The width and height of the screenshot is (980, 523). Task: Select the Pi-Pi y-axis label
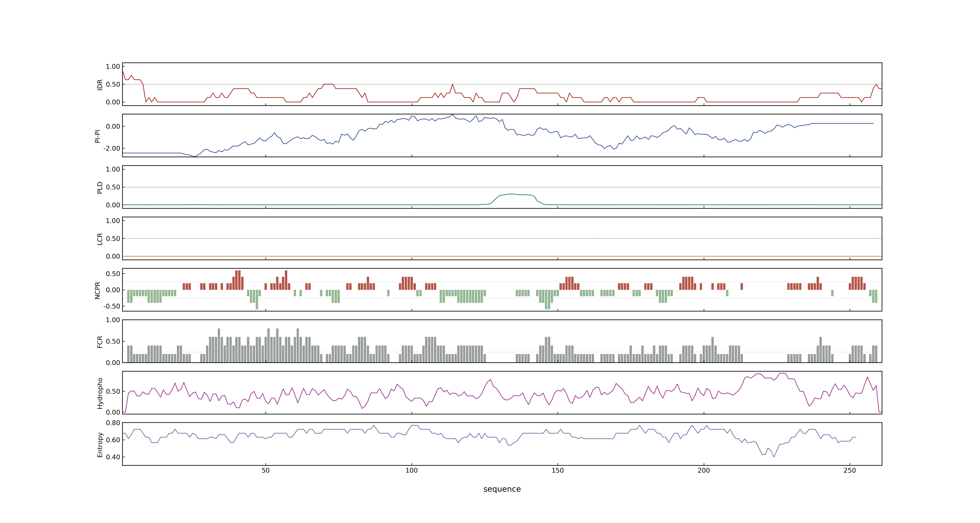pyautogui.click(x=97, y=136)
